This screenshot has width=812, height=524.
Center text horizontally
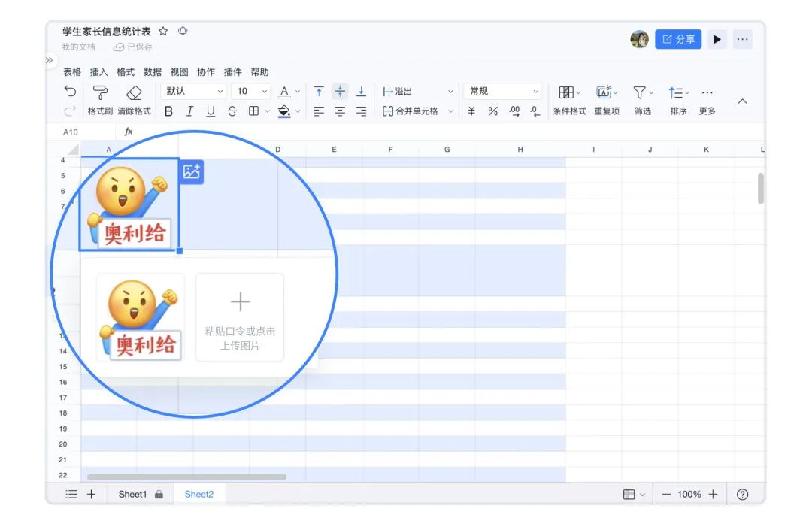pyautogui.click(x=340, y=111)
